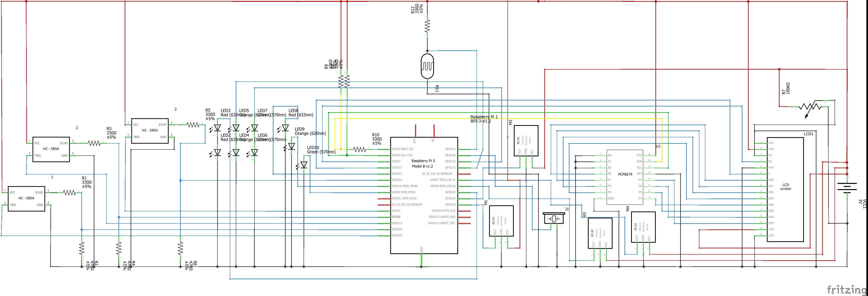
Task: Click the R5 resistor zigzag symbol
Action: pyautogui.click(x=193, y=125)
